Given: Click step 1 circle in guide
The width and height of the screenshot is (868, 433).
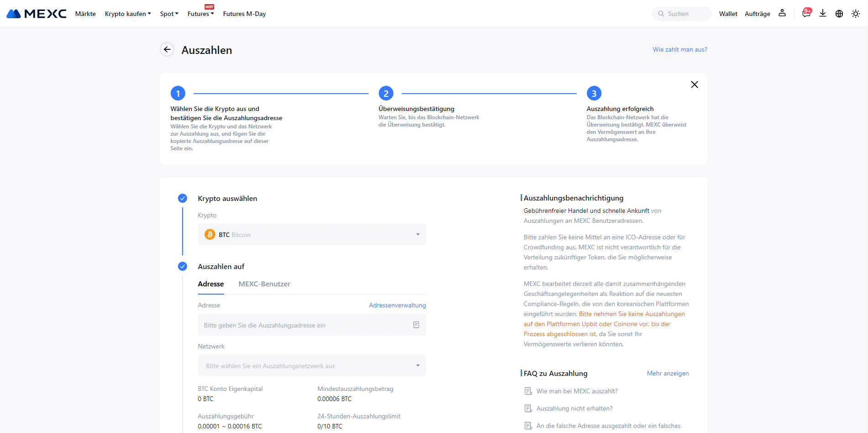Looking at the screenshot, I should tap(178, 93).
